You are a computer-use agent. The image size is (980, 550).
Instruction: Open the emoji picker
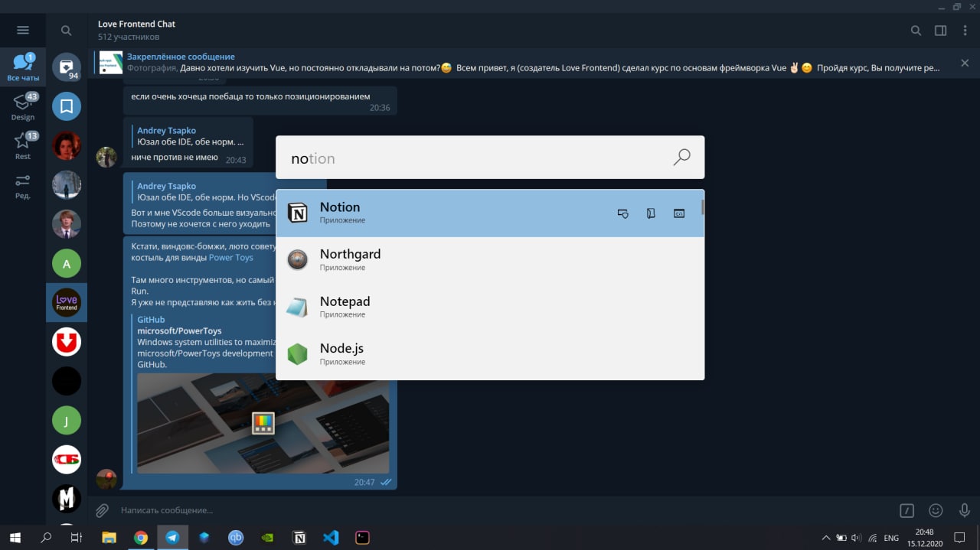click(936, 510)
